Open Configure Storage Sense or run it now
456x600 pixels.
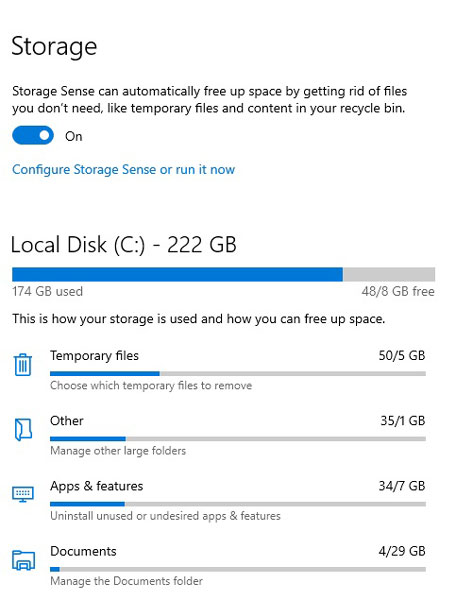tap(123, 170)
